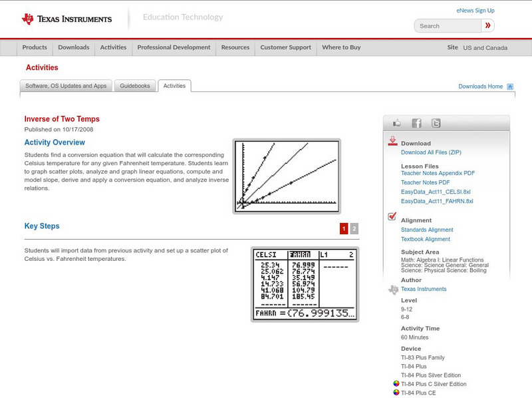This screenshot has width=532, height=398.
Task: Click the Lesson Files heading
Action: (x=420, y=166)
